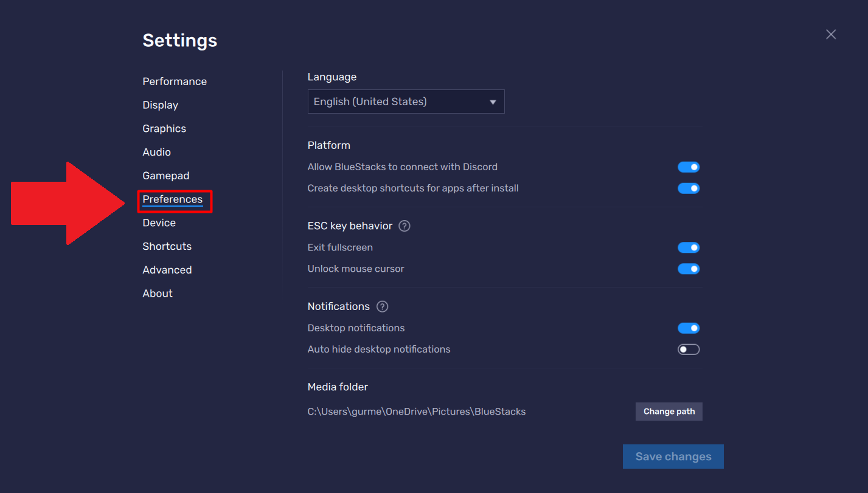
Task: Click the Notifications heading text
Action: (339, 306)
